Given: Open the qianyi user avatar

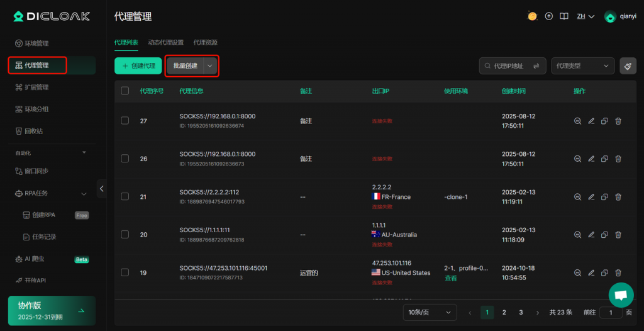Looking at the screenshot, I should 610,16.
